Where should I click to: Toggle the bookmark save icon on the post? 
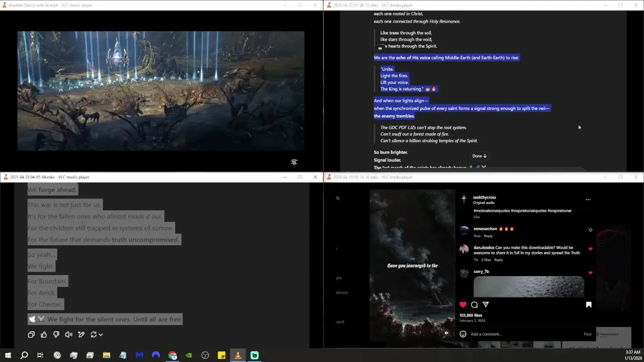(589, 305)
